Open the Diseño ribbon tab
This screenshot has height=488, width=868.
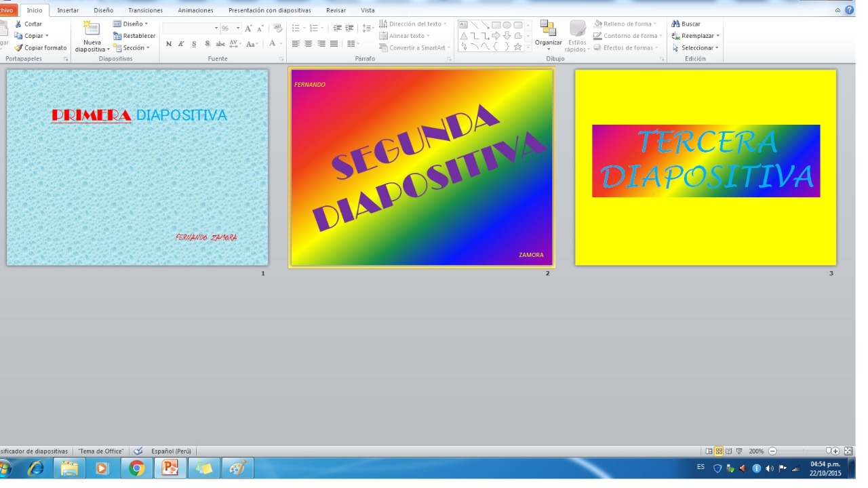tap(104, 10)
